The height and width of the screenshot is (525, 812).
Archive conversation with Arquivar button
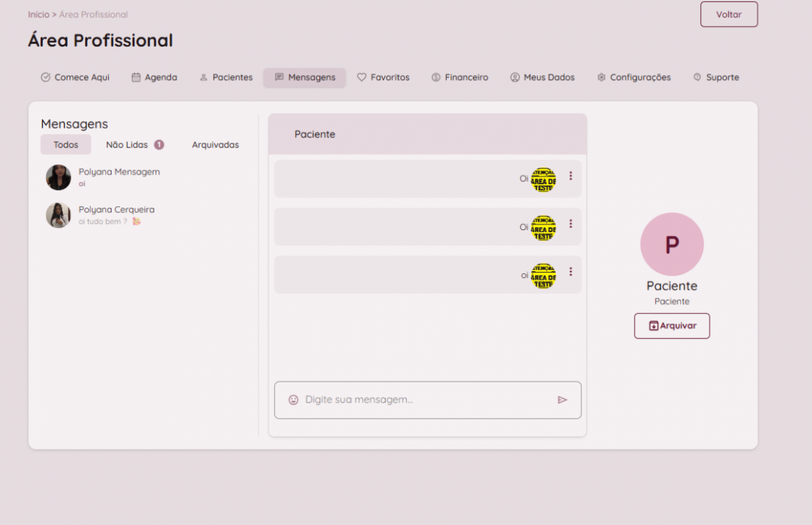671,326
